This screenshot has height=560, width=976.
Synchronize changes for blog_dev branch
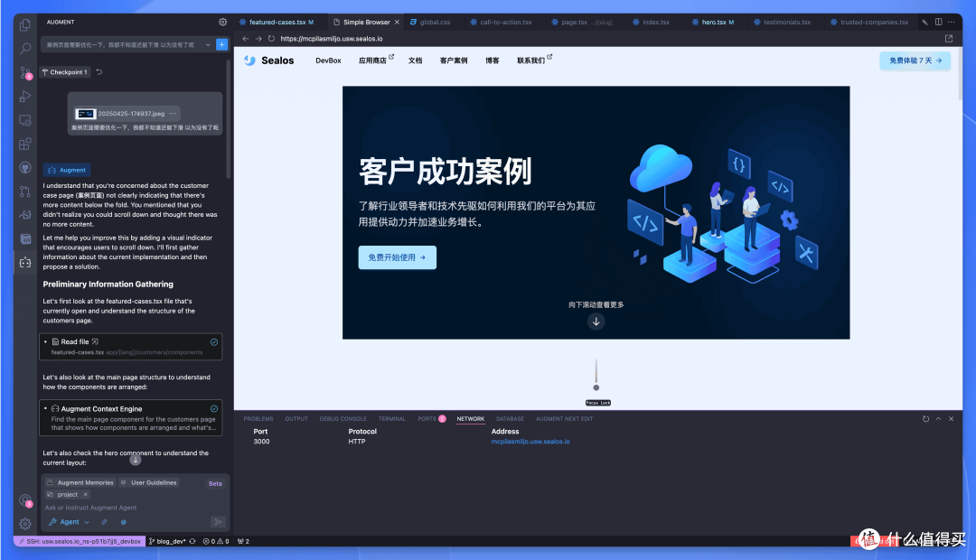tap(192, 541)
